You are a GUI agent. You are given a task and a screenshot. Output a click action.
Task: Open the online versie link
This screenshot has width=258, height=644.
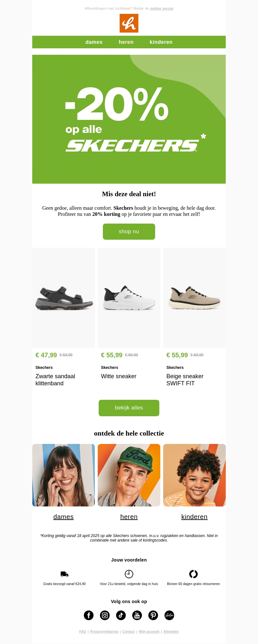(x=162, y=8)
